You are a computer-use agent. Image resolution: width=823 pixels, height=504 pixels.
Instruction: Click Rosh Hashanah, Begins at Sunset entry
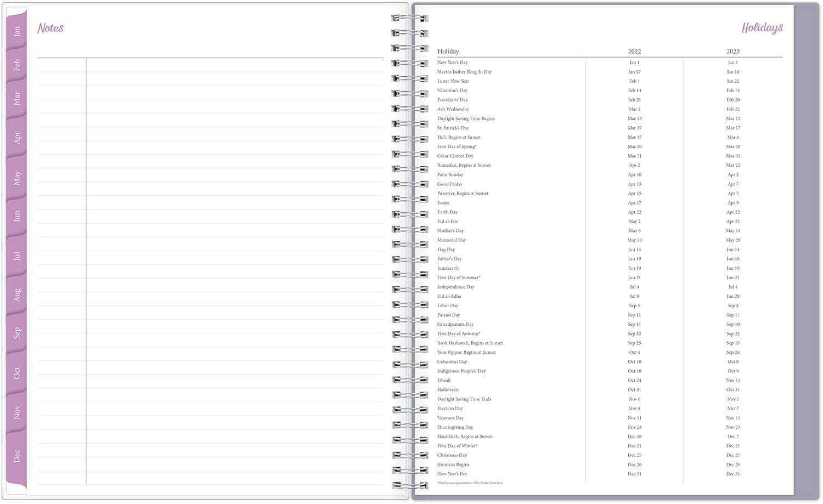470,343
